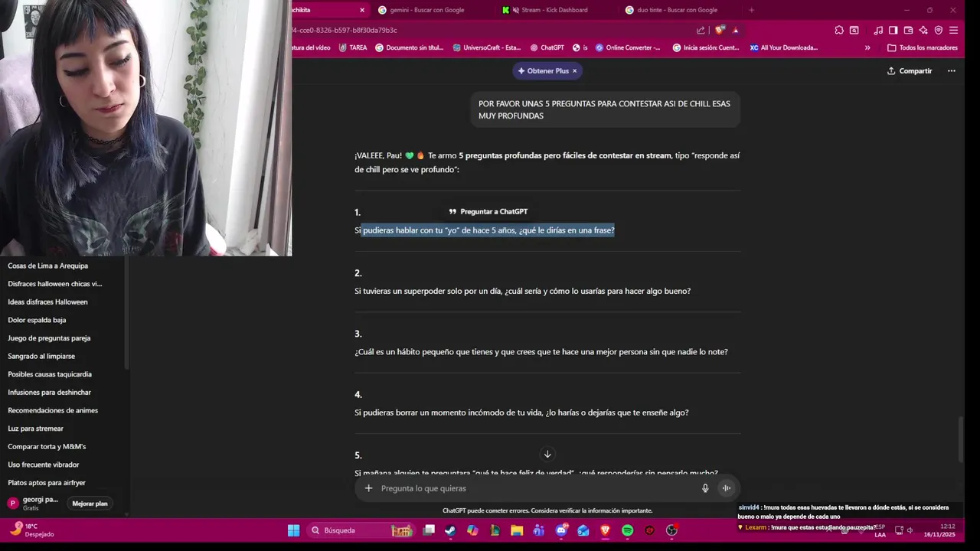Open Discord from the taskbar

[561, 530]
